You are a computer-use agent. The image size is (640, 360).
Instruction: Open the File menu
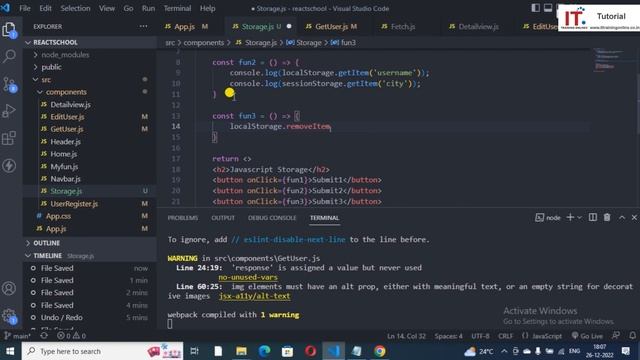tap(24, 8)
